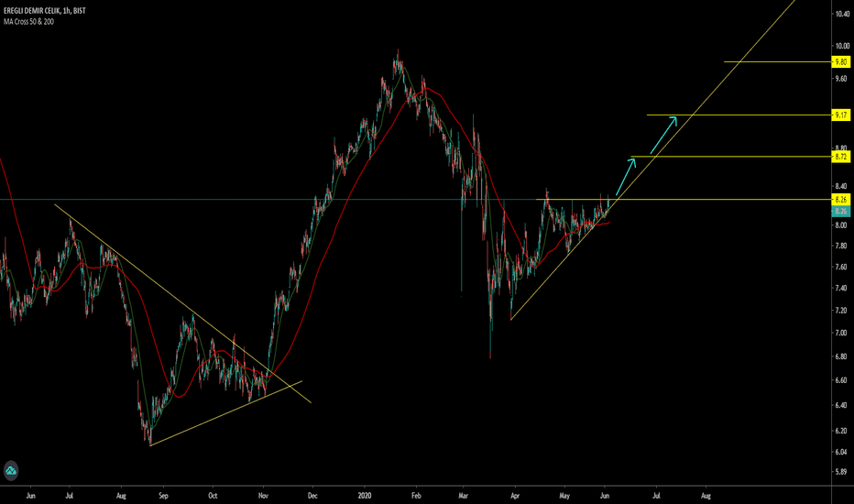
Task: Click the 7.60 price axis value
Action: [841, 267]
